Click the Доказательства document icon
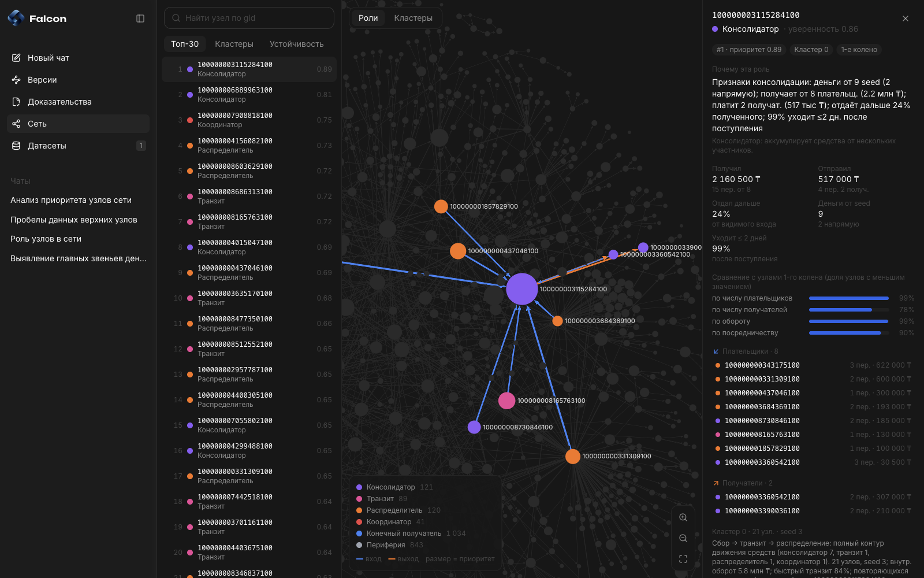The image size is (924, 578). (16, 102)
